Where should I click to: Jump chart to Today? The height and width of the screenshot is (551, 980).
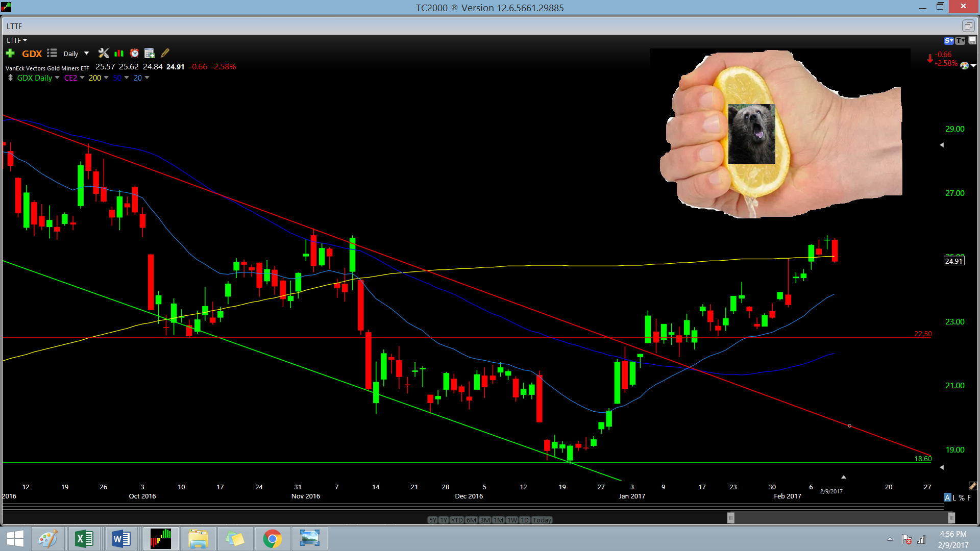(x=542, y=520)
